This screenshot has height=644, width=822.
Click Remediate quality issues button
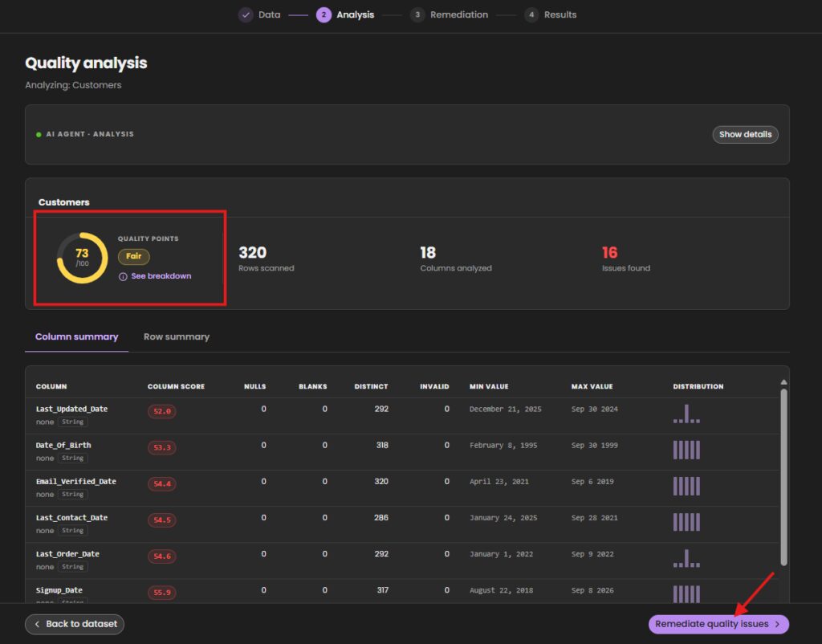718,624
